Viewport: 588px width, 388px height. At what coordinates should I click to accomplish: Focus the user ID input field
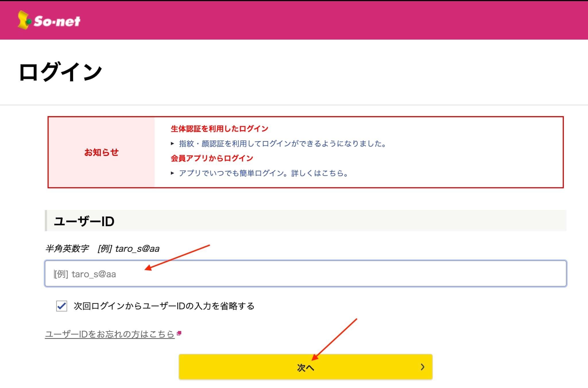pos(305,274)
